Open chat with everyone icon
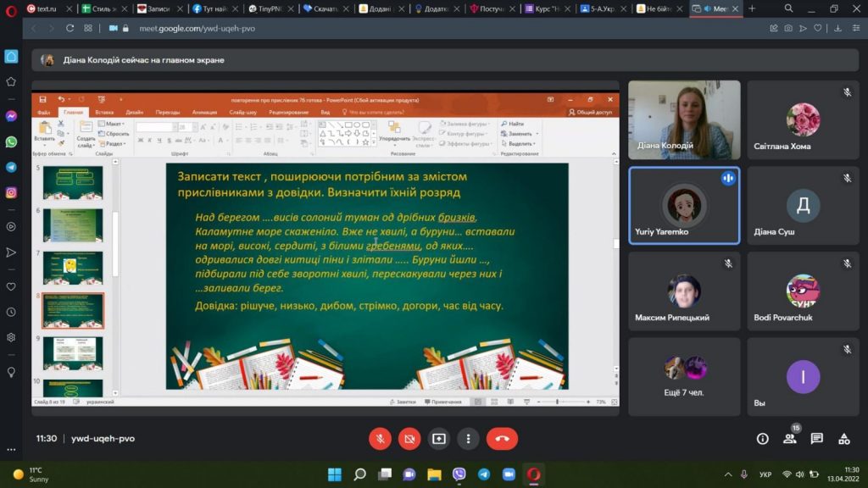 click(816, 439)
